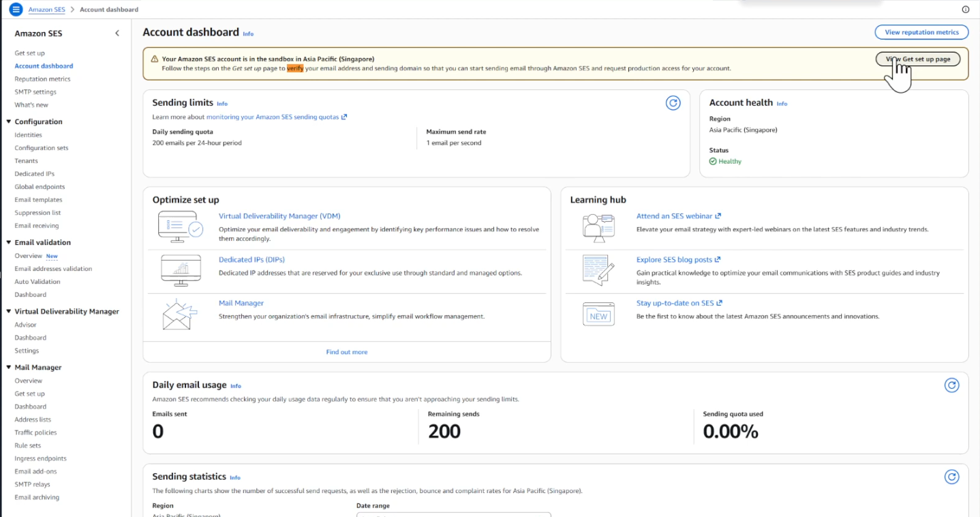Refresh the Sending statistics panel
The image size is (980, 517).
coord(951,477)
